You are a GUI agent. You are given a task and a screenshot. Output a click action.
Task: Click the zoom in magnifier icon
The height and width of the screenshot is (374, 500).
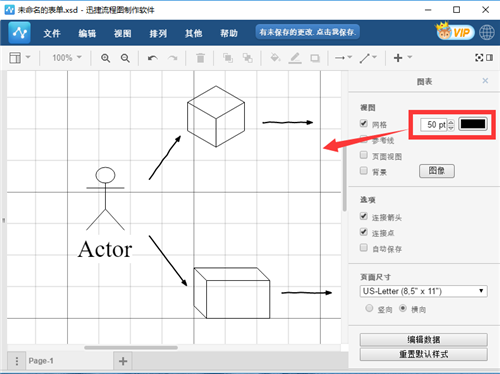tap(106, 58)
